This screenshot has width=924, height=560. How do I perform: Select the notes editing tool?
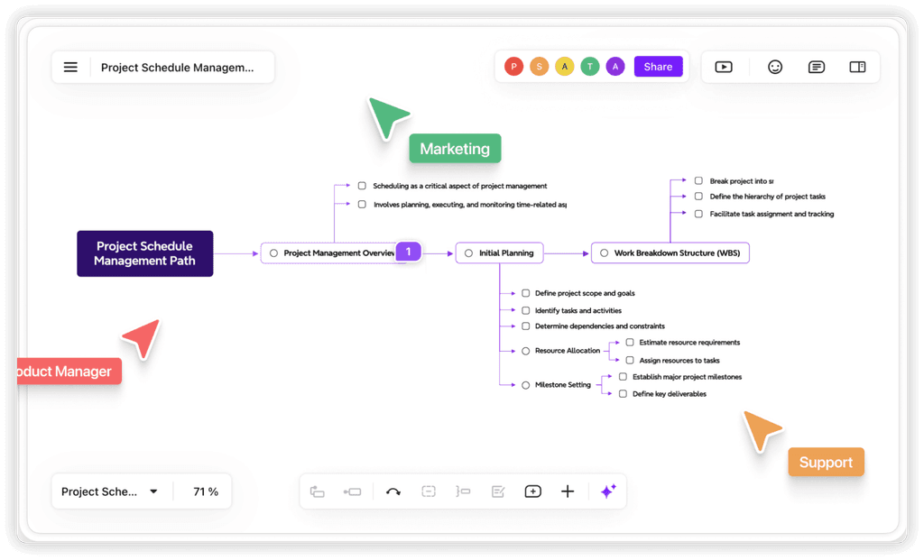[x=497, y=491]
